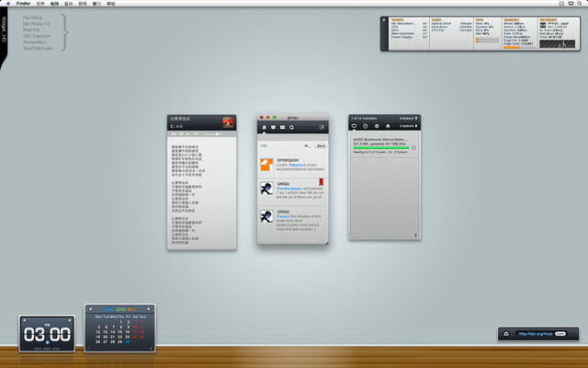Follow the @jkarins mention link in DFORGASH's tweet
The image size is (588, 368).
[x=297, y=165]
